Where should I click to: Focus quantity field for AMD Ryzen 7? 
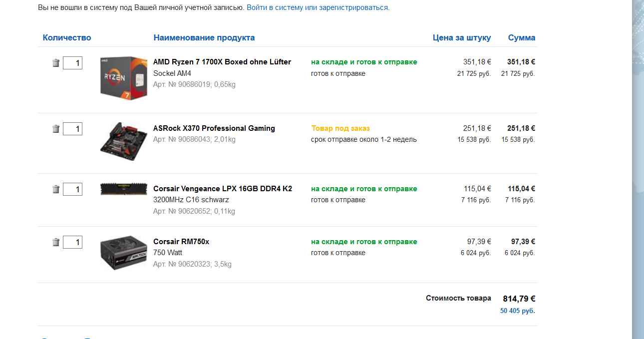[72, 63]
